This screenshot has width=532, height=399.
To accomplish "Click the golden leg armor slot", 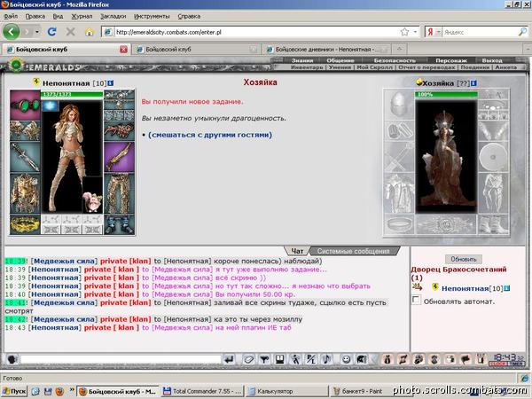I will click(x=119, y=193).
